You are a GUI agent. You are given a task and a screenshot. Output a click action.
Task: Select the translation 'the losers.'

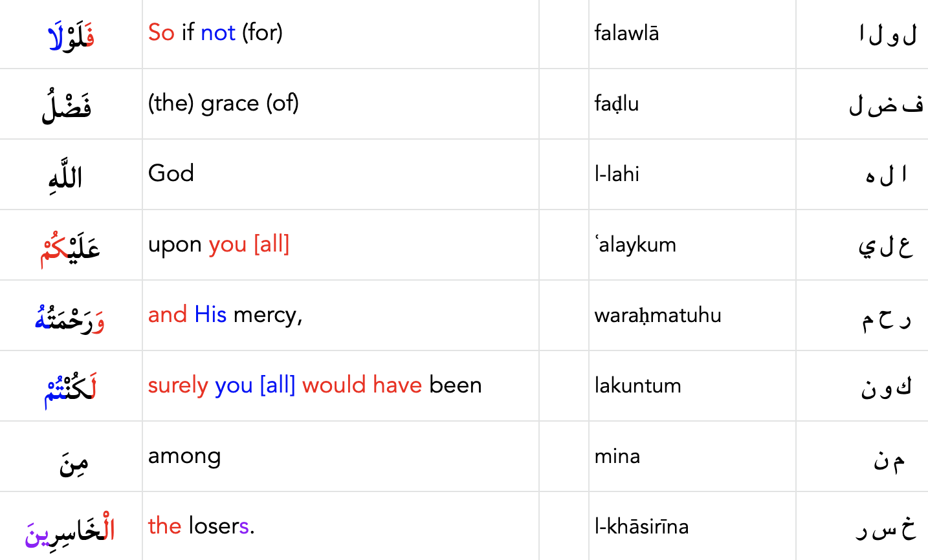pyautogui.click(x=201, y=526)
